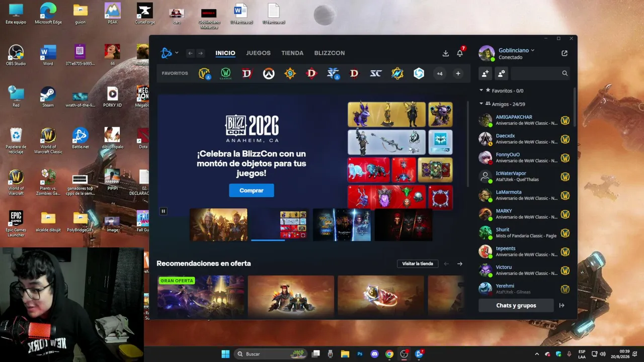Open the notifications bell with 7 alerts
The image size is (644, 362).
460,53
